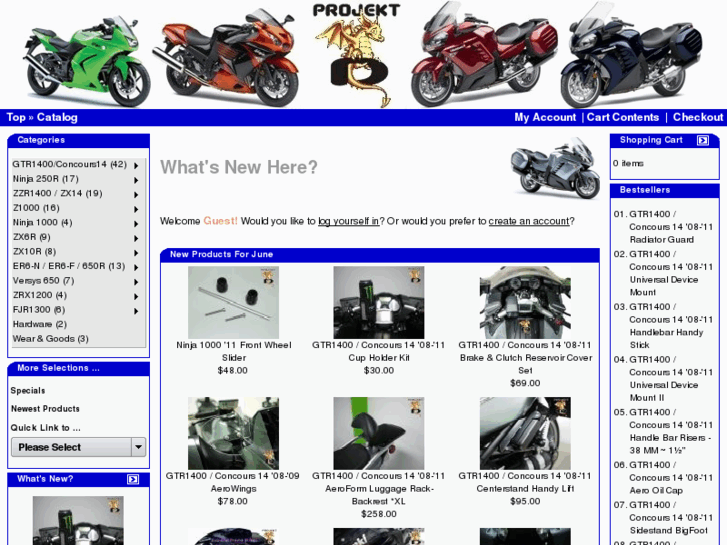
Task: Expand Z1000 category arrow
Action: [x=136, y=209]
